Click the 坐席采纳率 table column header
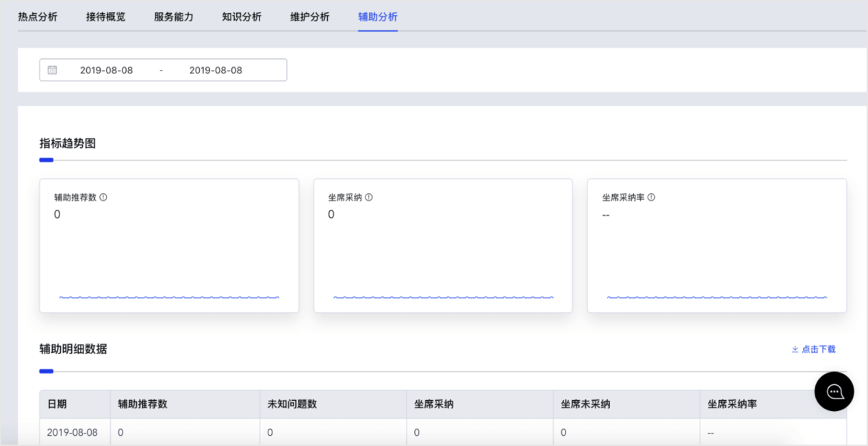The image size is (868, 446). (773, 404)
